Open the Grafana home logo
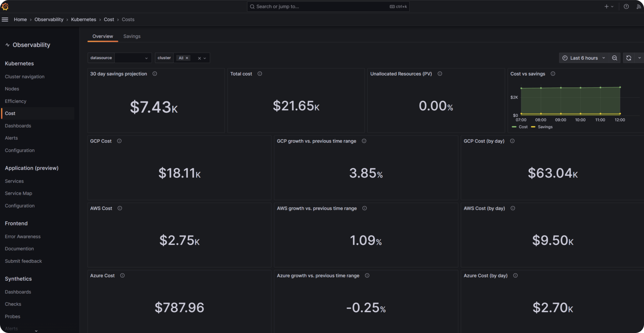The width and height of the screenshot is (644, 333). point(5,6)
